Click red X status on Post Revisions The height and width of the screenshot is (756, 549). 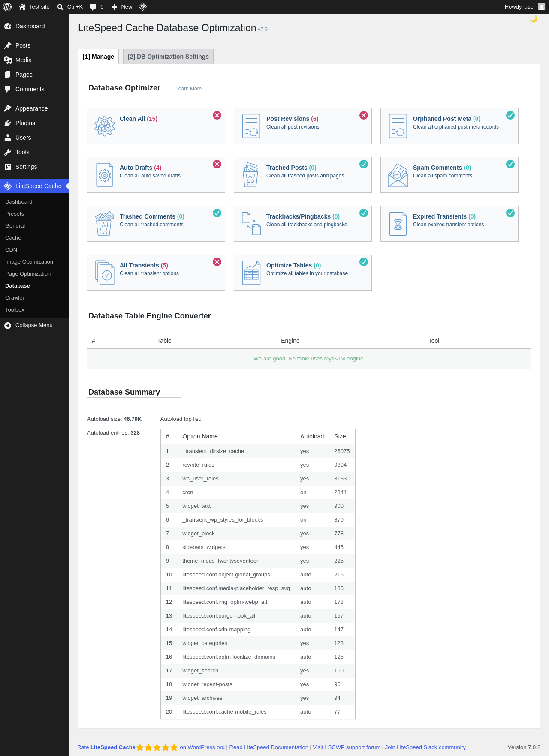pyautogui.click(x=364, y=115)
